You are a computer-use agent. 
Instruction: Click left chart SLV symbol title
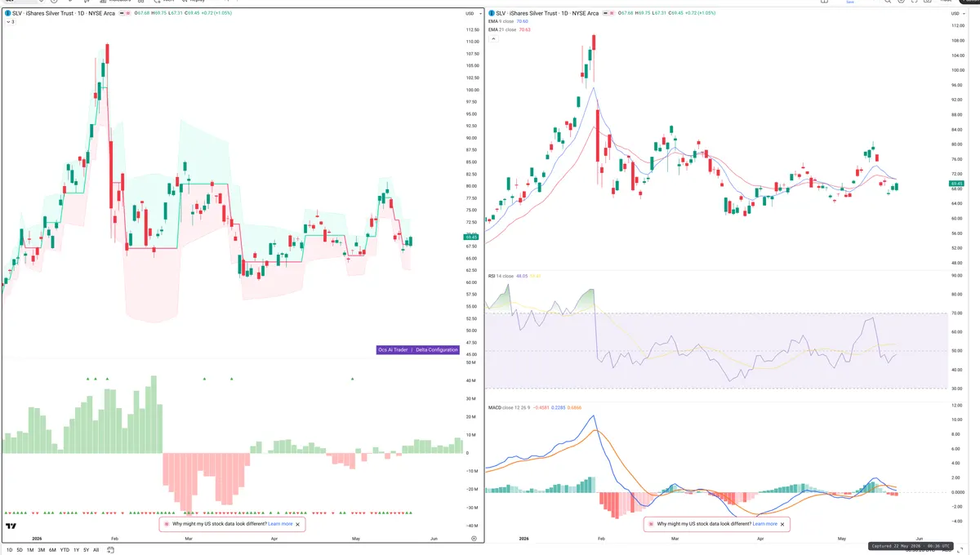point(64,13)
